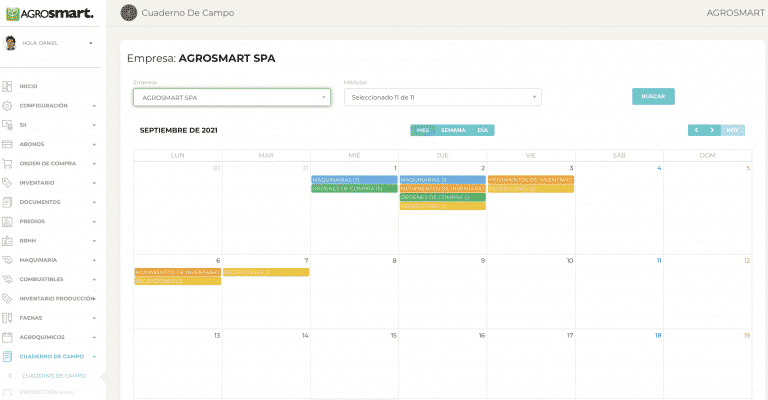
Task: Expand the Inventario menu arrow
Action: point(94,183)
